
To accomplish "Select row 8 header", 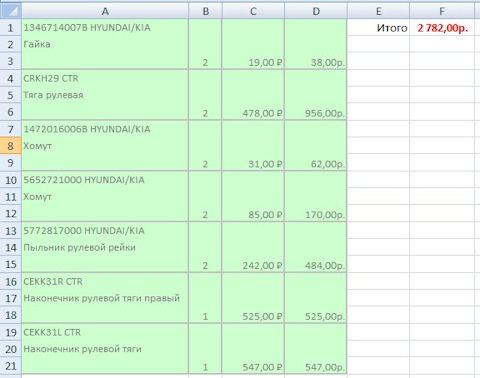I will click(11, 146).
